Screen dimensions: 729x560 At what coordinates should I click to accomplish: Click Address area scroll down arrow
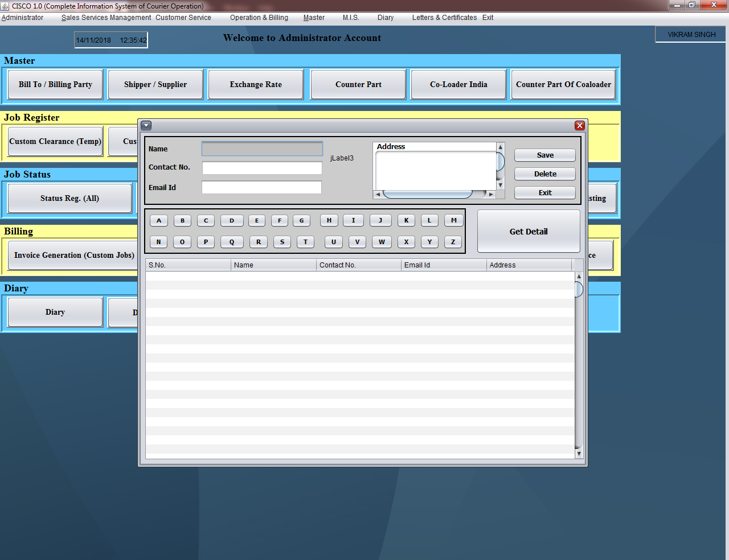tap(501, 186)
